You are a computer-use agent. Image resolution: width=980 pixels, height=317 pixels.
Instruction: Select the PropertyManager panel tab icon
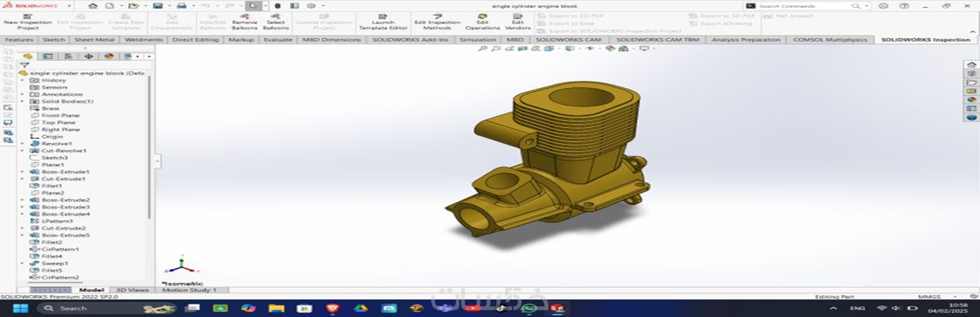(48, 56)
